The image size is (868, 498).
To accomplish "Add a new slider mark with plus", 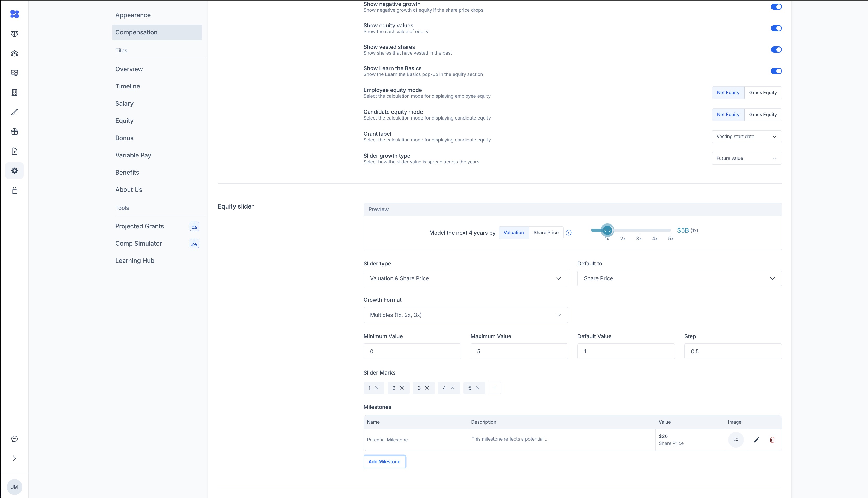I will coord(495,388).
